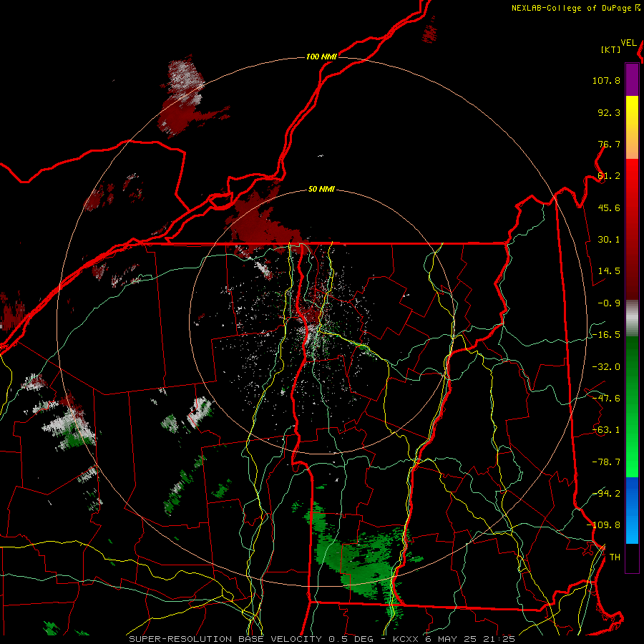Select the -78.7 scale value

point(606,462)
